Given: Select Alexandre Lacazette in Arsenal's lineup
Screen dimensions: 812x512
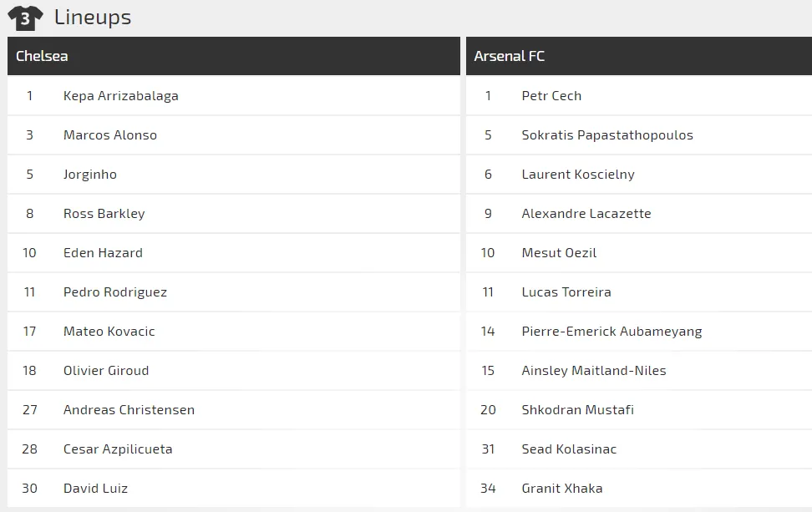Looking at the screenshot, I should tap(586, 214).
